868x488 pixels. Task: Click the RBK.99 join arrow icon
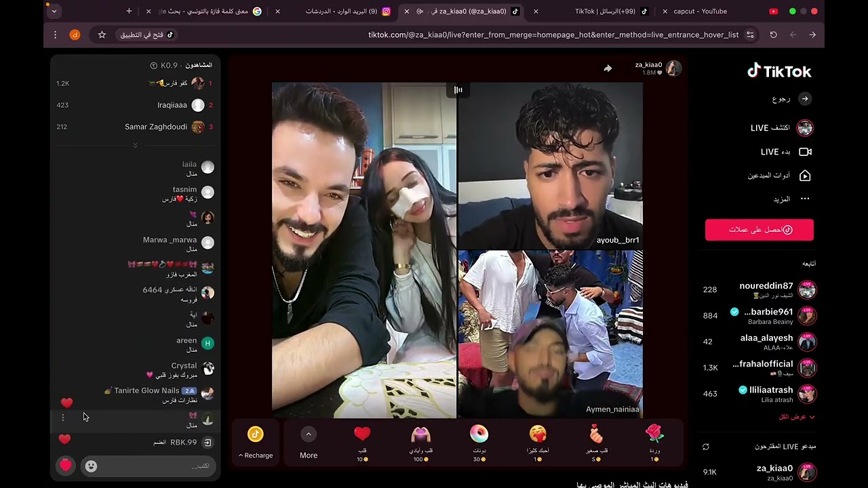click(208, 443)
